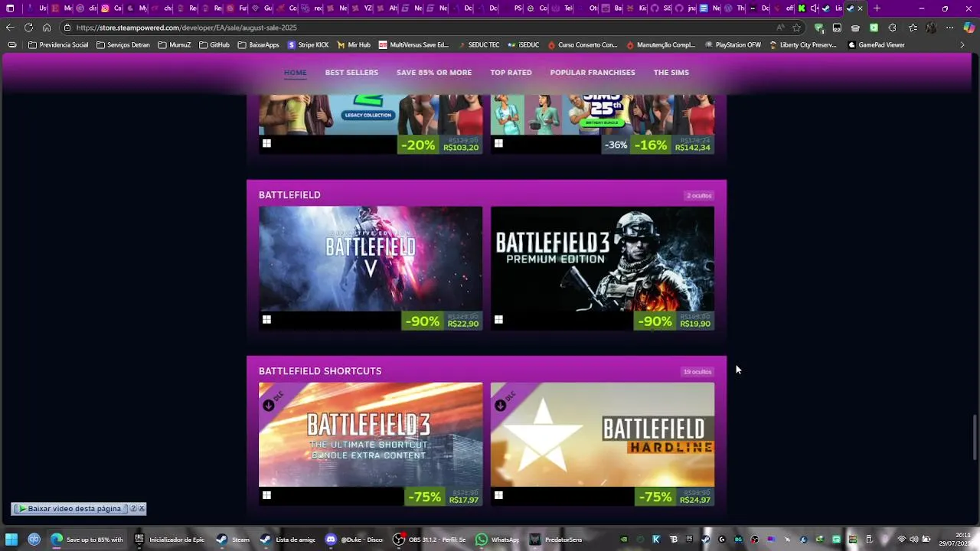Open Inicializador da Epic taskbar app

click(x=170, y=540)
